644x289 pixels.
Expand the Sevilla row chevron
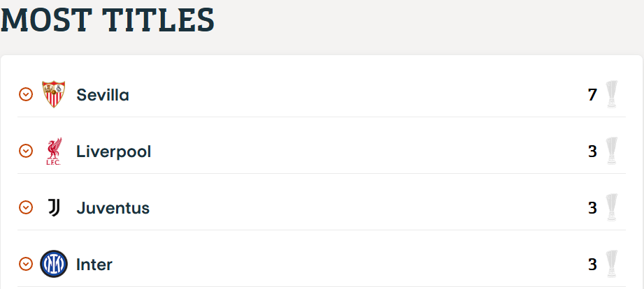26,95
